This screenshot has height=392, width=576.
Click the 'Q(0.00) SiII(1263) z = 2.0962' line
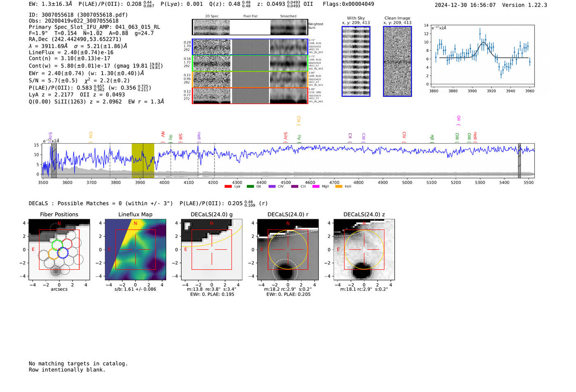click(x=75, y=102)
